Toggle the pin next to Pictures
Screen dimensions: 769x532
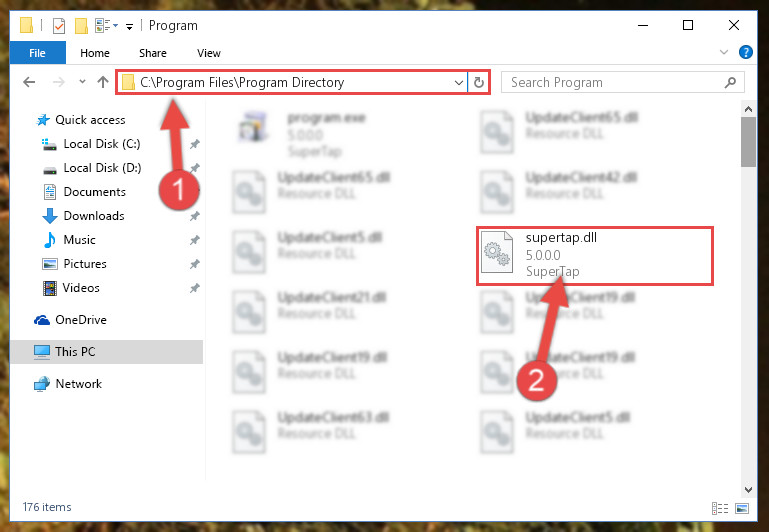click(195, 264)
